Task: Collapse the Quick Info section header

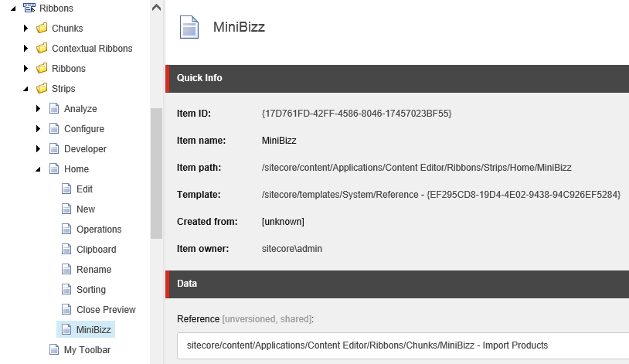Action: click(397, 79)
